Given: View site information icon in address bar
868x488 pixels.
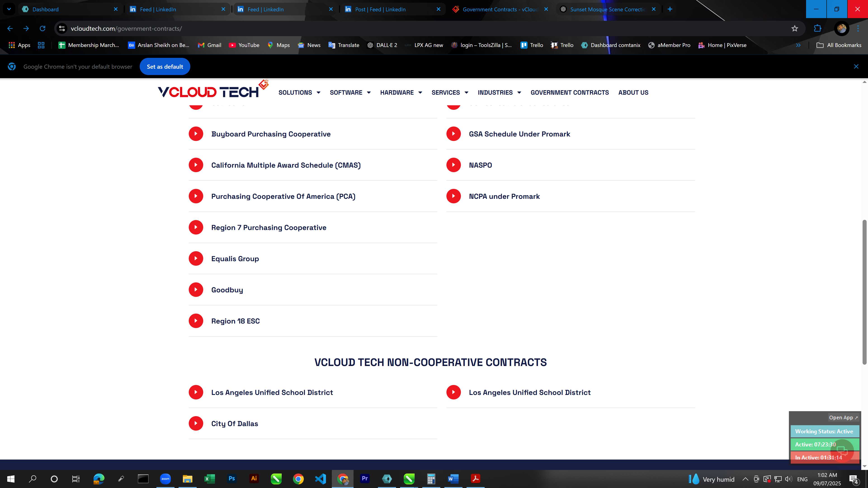Looking at the screenshot, I should tap(62, 29).
